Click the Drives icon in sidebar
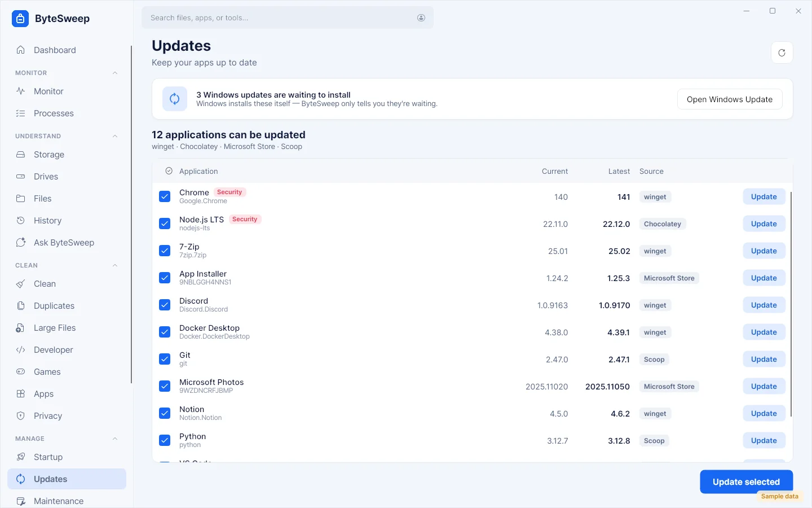The height and width of the screenshot is (508, 812). [21, 176]
